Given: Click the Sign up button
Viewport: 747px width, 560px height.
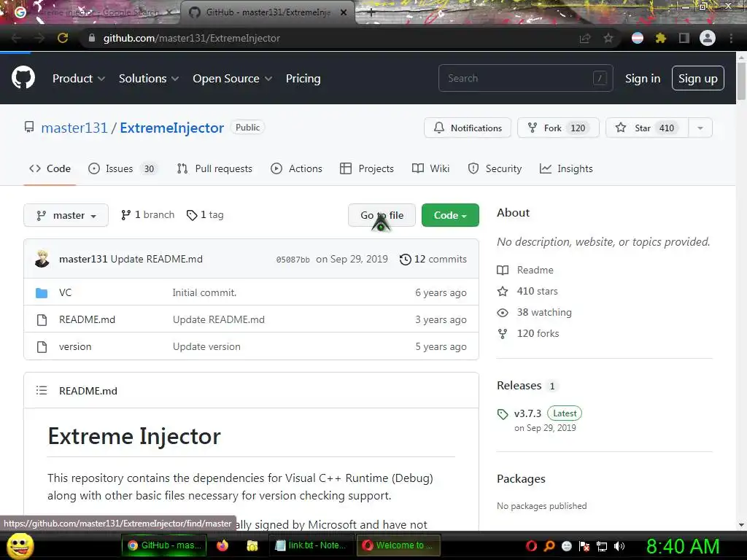Looking at the screenshot, I should click(698, 78).
